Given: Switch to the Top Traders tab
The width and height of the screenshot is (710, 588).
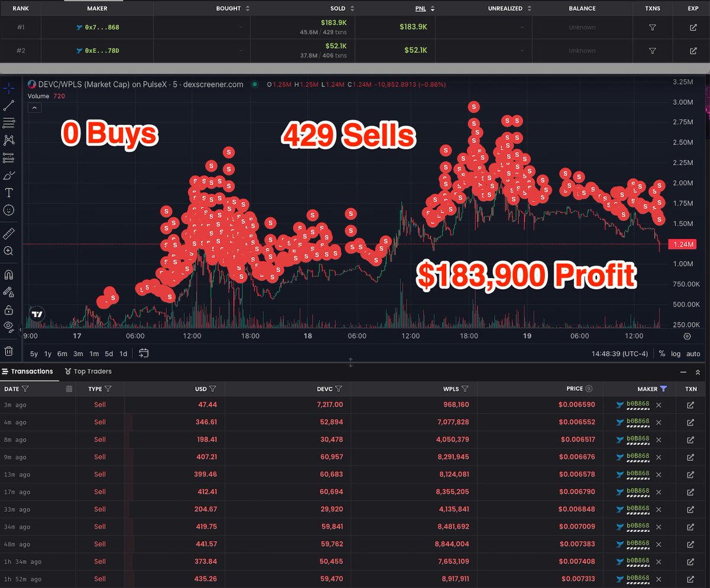Looking at the screenshot, I should pos(88,371).
